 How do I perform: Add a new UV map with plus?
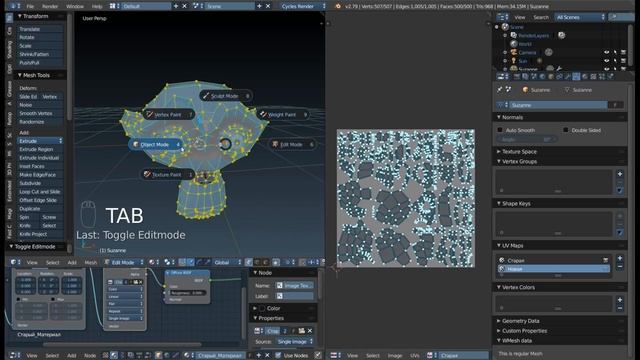(620, 258)
